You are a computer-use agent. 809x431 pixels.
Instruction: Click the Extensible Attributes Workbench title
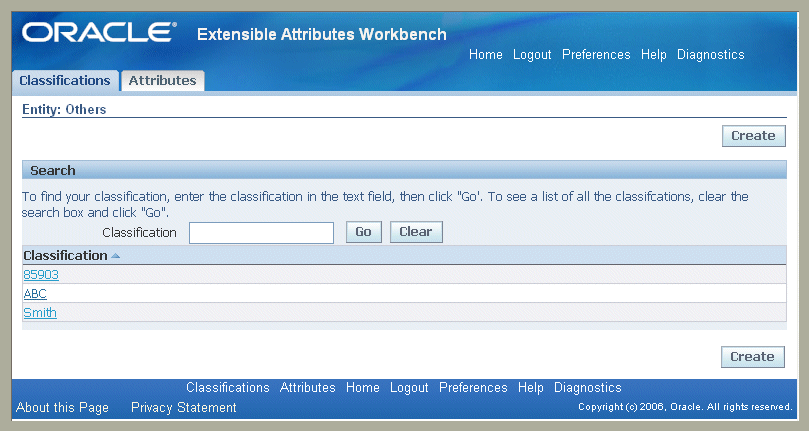click(322, 35)
